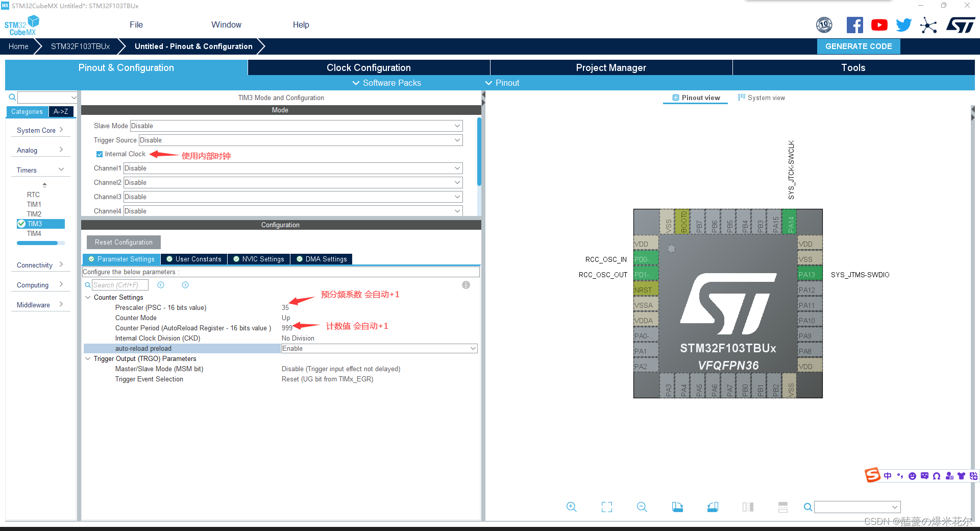Viewport: 980px width, 531px height.
Task: Select Pinout view
Action: pos(696,98)
